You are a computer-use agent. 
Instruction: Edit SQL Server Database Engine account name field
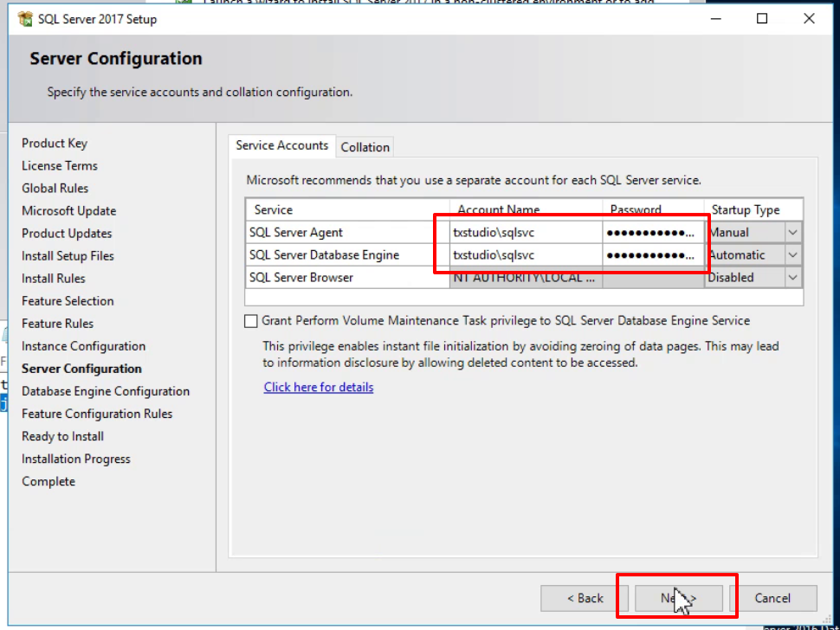[526, 254]
